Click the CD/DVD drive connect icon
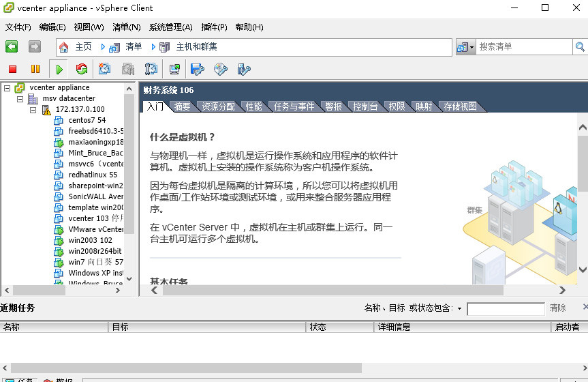This screenshot has height=382, width=588. coord(221,69)
